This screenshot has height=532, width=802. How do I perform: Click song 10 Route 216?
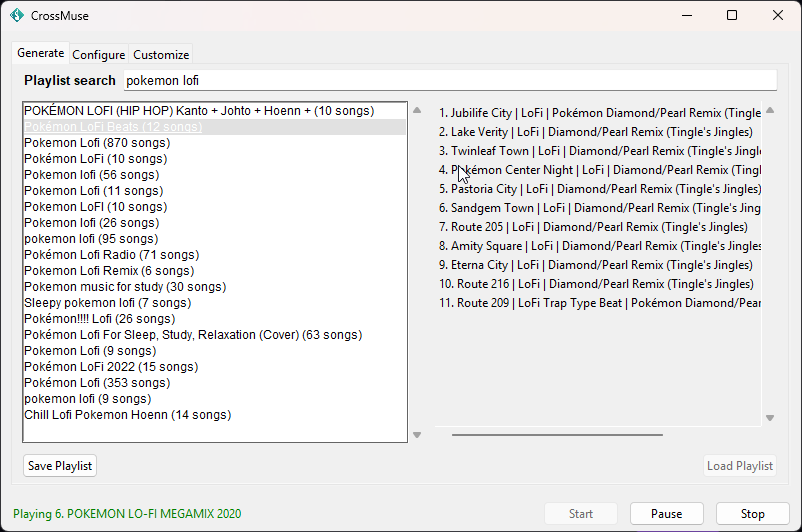click(x=596, y=284)
